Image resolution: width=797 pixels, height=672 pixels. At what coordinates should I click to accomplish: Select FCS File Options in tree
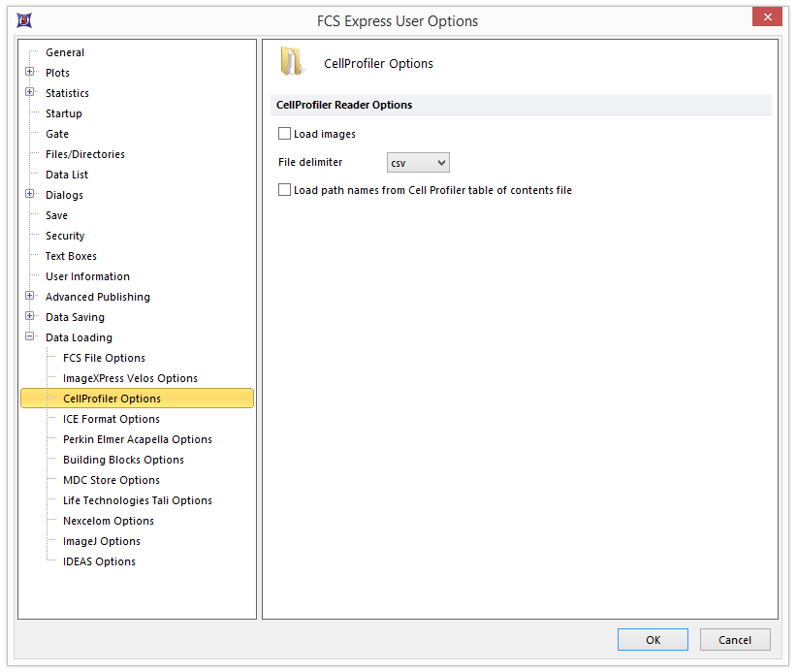tap(104, 358)
